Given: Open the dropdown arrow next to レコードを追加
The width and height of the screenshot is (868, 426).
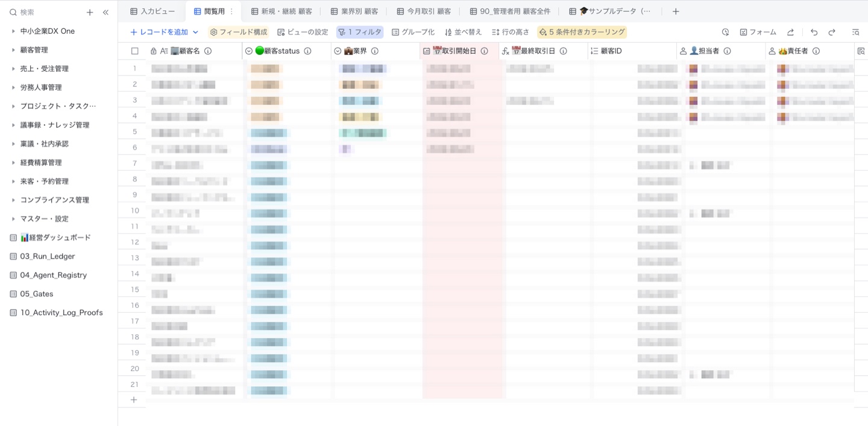Looking at the screenshot, I should tap(195, 32).
